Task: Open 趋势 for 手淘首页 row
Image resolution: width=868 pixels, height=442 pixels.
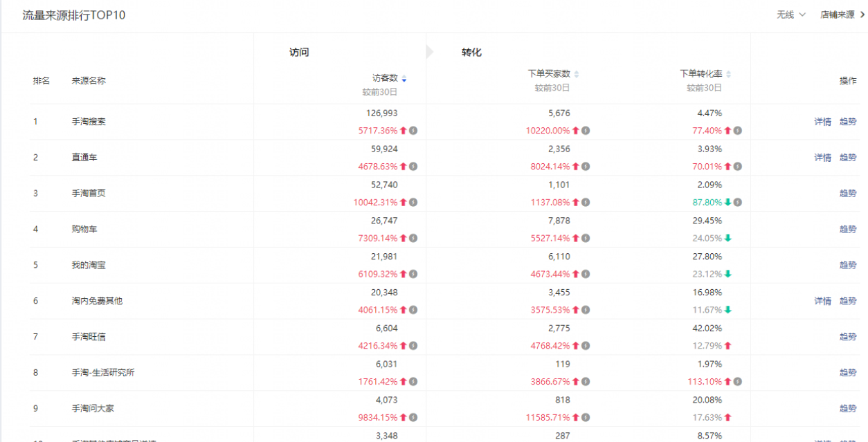Action: (x=848, y=194)
